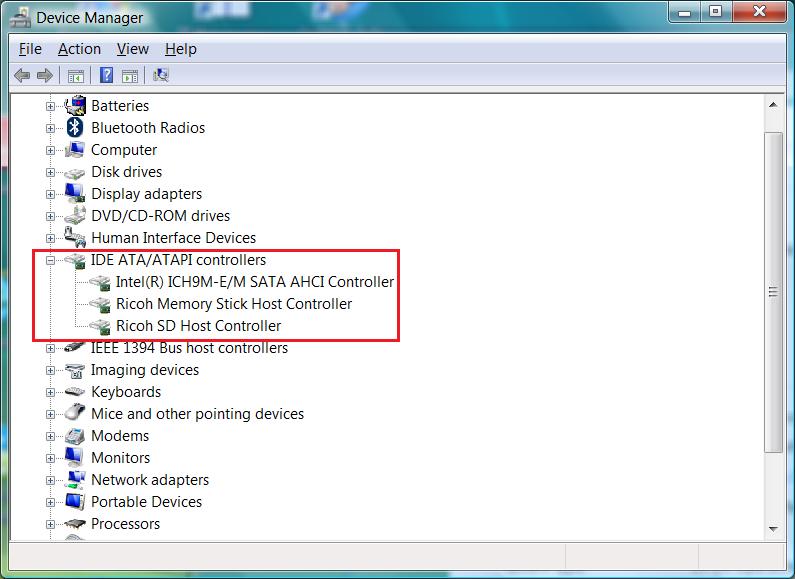Expand the Modems node
This screenshot has width=795, height=579.
(50, 437)
